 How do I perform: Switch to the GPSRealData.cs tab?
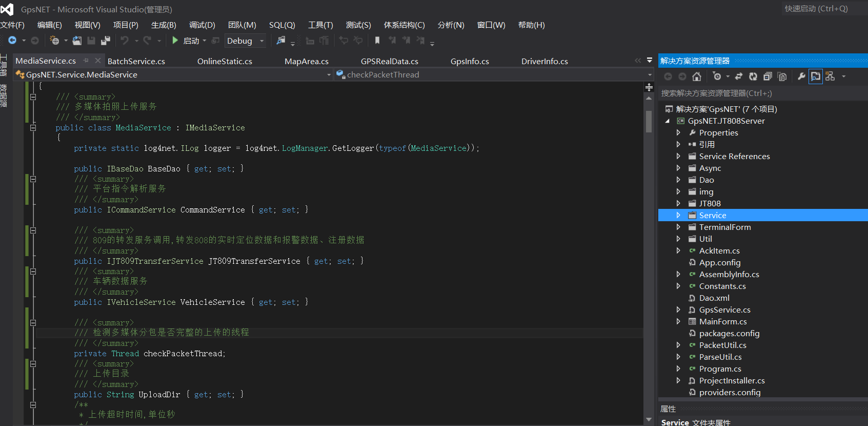[x=390, y=61]
